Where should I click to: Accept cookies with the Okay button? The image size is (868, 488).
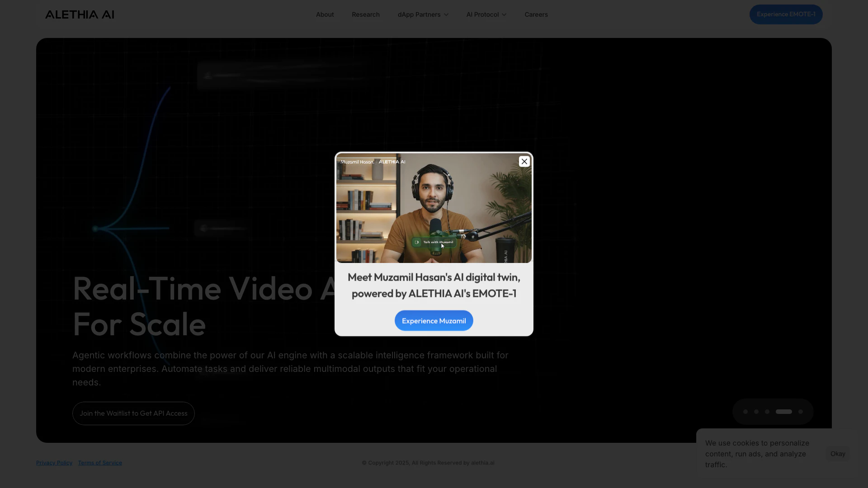(837, 454)
